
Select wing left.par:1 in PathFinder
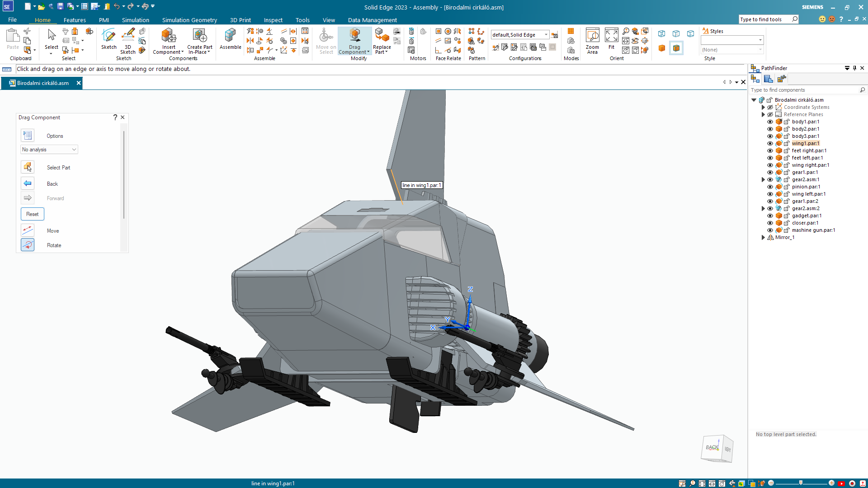(x=809, y=194)
